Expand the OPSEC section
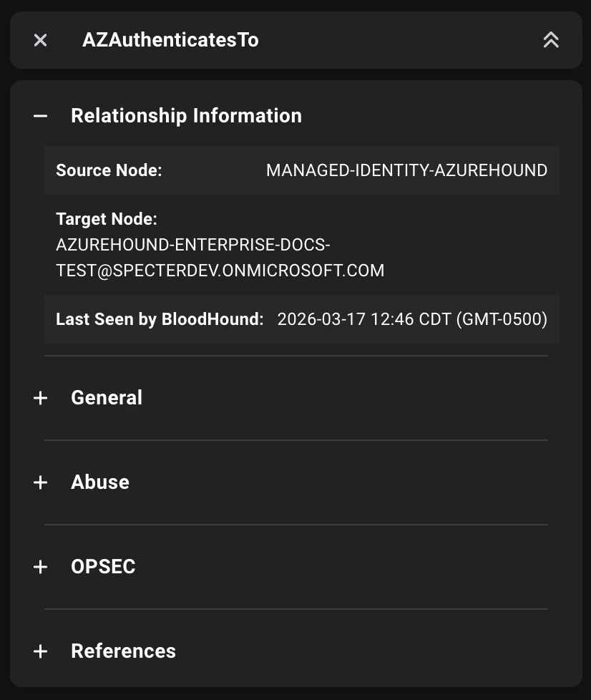Image resolution: width=591 pixels, height=700 pixels. (x=102, y=566)
